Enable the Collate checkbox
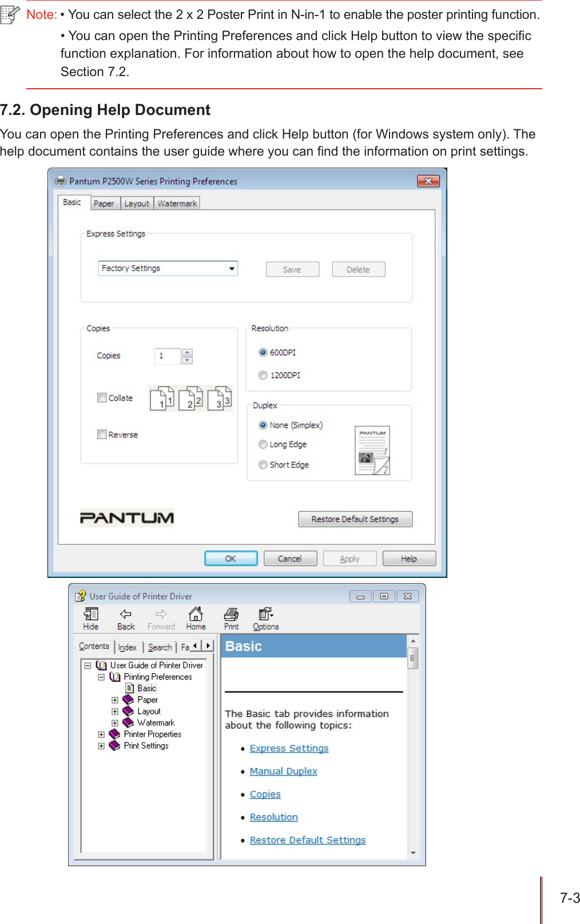 click(102, 398)
